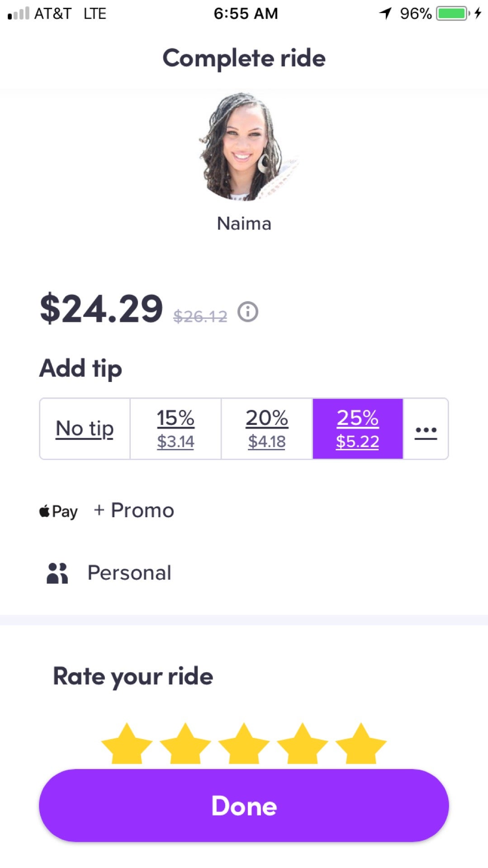Tap the Apple Pay payment icon
Viewport: 488px width, 868px height.
[x=58, y=511]
